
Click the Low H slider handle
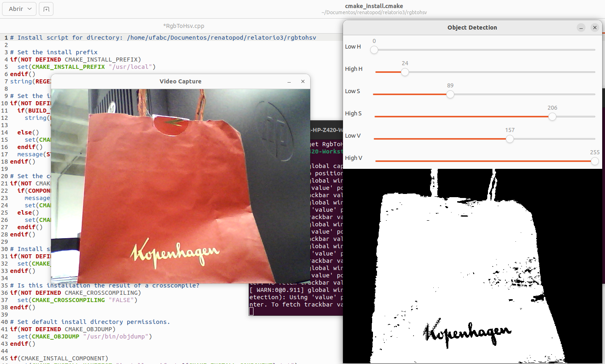click(374, 50)
